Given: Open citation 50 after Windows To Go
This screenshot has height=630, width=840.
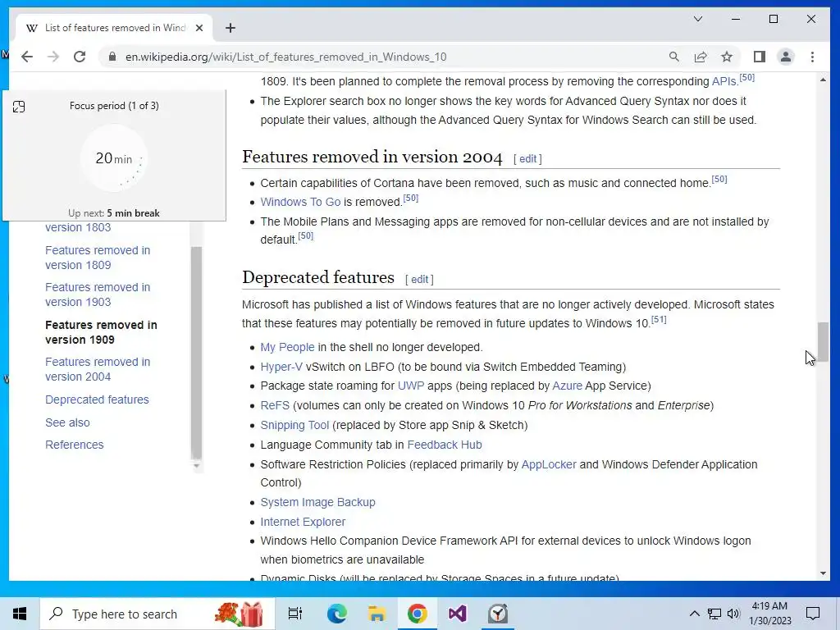Looking at the screenshot, I should 411,199.
